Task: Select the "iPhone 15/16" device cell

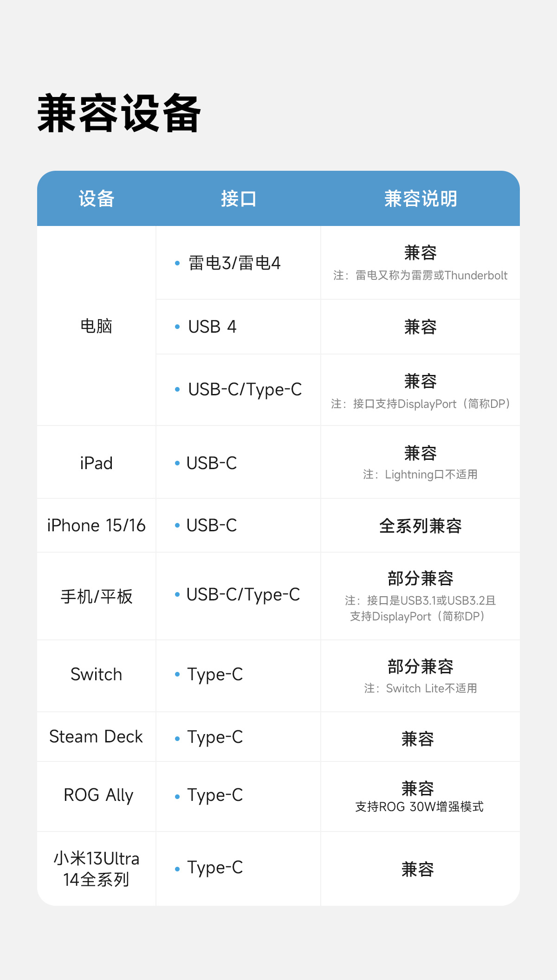Action: click(97, 526)
